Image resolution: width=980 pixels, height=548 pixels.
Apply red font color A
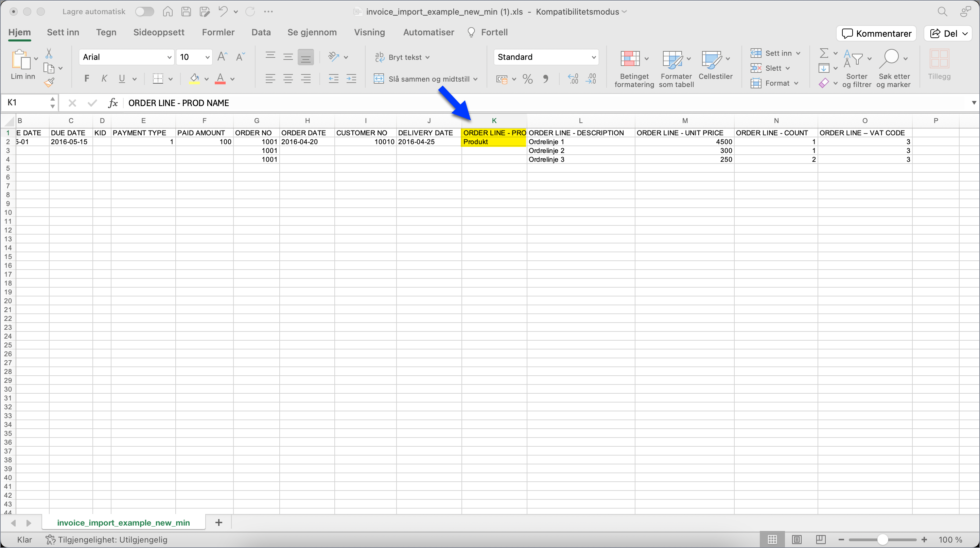pyautogui.click(x=220, y=79)
